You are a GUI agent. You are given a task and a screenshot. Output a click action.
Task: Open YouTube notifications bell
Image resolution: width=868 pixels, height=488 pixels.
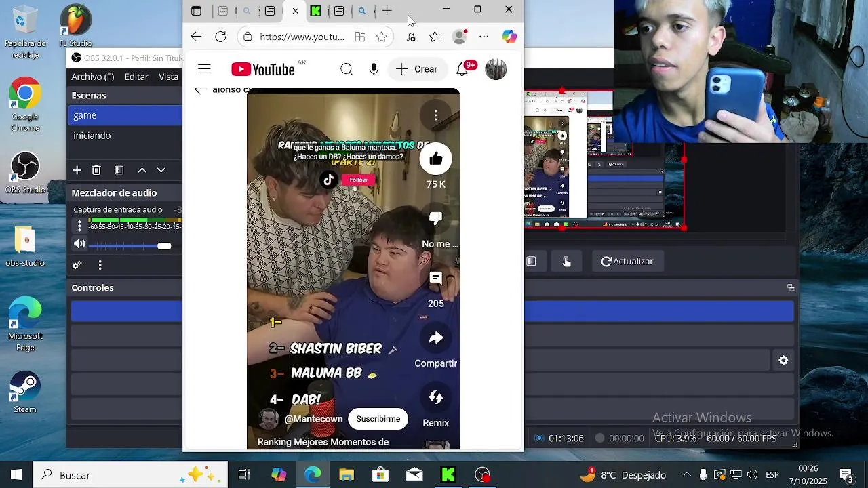462,69
